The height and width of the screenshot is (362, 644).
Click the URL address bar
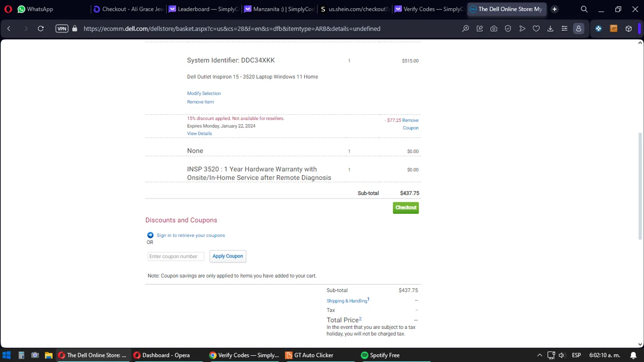[x=232, y=28]
